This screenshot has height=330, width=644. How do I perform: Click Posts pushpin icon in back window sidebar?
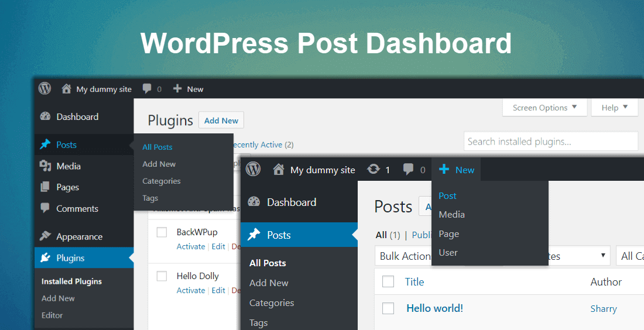coord(45,145)
